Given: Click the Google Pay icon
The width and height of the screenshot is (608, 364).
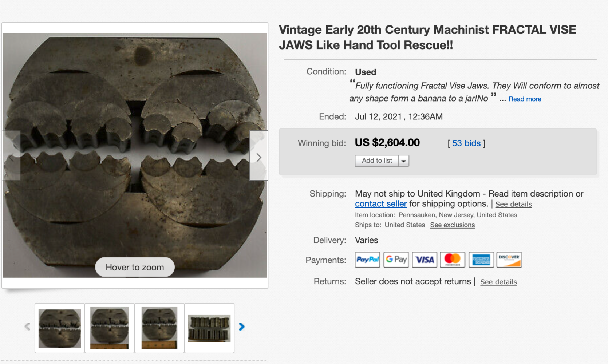Looking at the screenshot, I should click(x=396, y=260).
